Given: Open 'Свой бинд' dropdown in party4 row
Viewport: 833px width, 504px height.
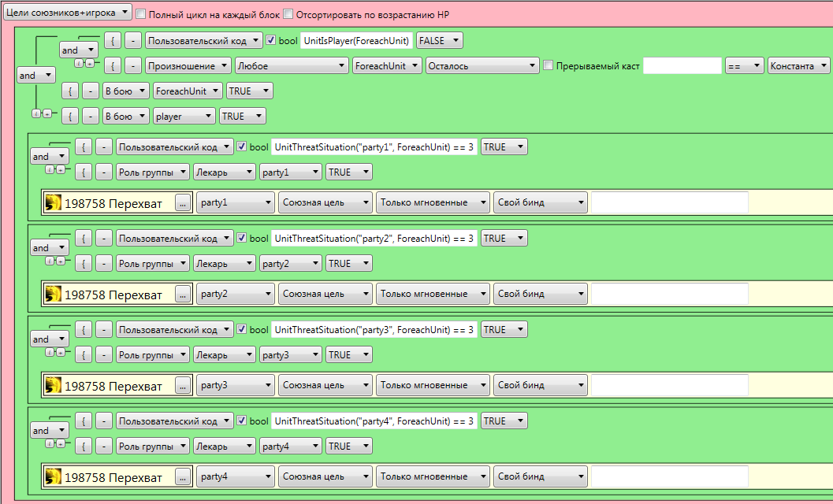Looking at the screenshot, I should point(541,477).
